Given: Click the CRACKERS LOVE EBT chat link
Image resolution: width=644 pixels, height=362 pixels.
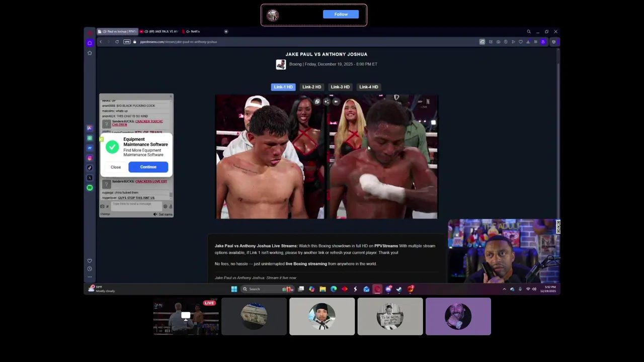Looking at the screenshot, I should [x=151, y=182].
